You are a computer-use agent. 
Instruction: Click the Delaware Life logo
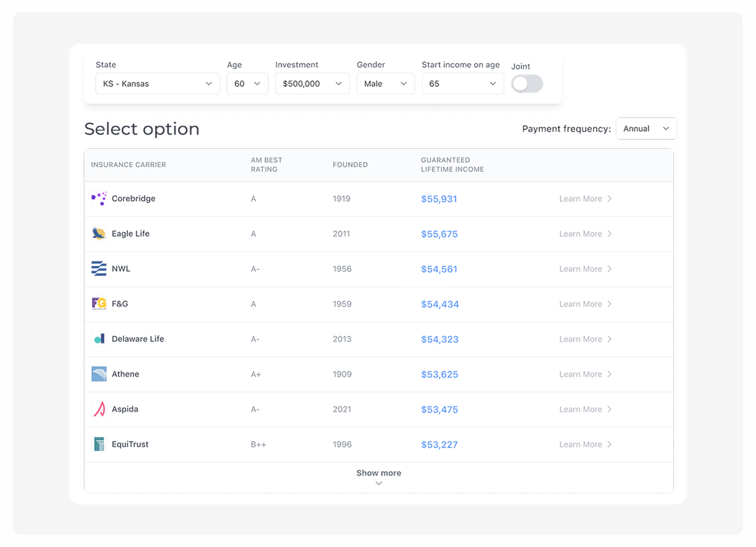point(99,339)
